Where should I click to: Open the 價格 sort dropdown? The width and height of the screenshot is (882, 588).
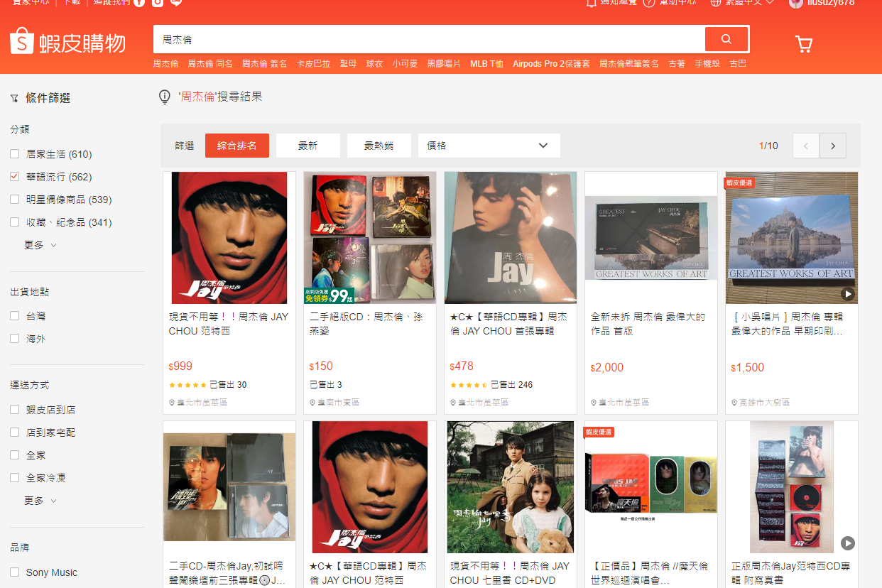pyautogui.click(x=489, y=146)
